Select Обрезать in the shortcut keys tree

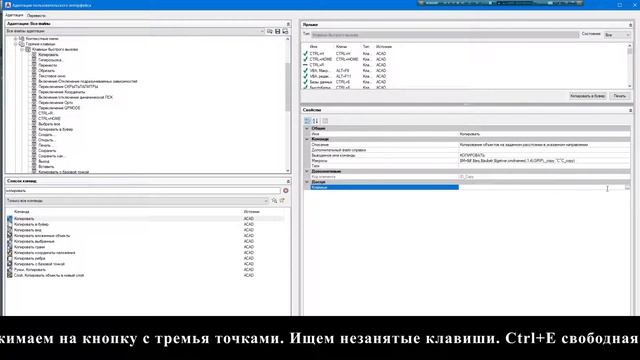click(x=47, y=71)
